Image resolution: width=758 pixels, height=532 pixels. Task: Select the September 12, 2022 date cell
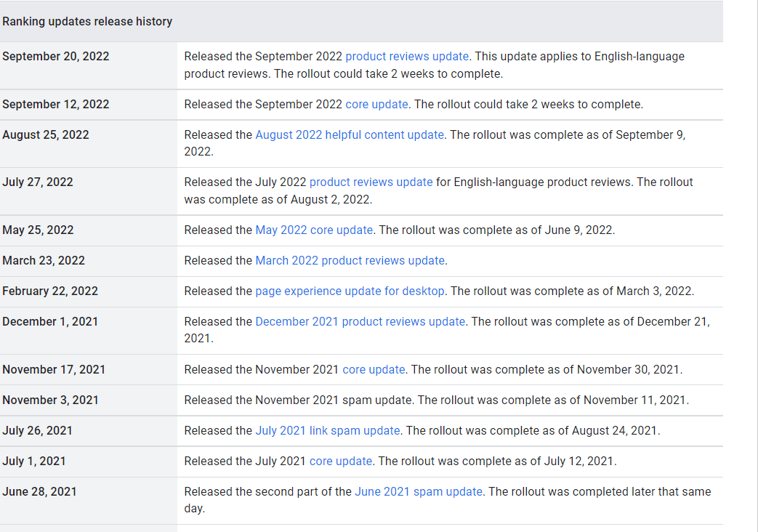pos(89,105)
